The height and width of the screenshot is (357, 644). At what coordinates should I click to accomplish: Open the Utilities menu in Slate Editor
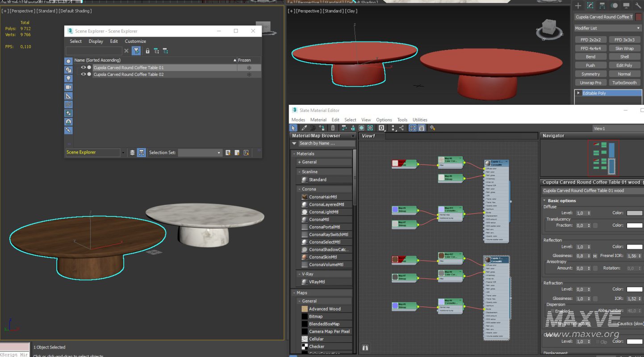[x=420, y=120]
